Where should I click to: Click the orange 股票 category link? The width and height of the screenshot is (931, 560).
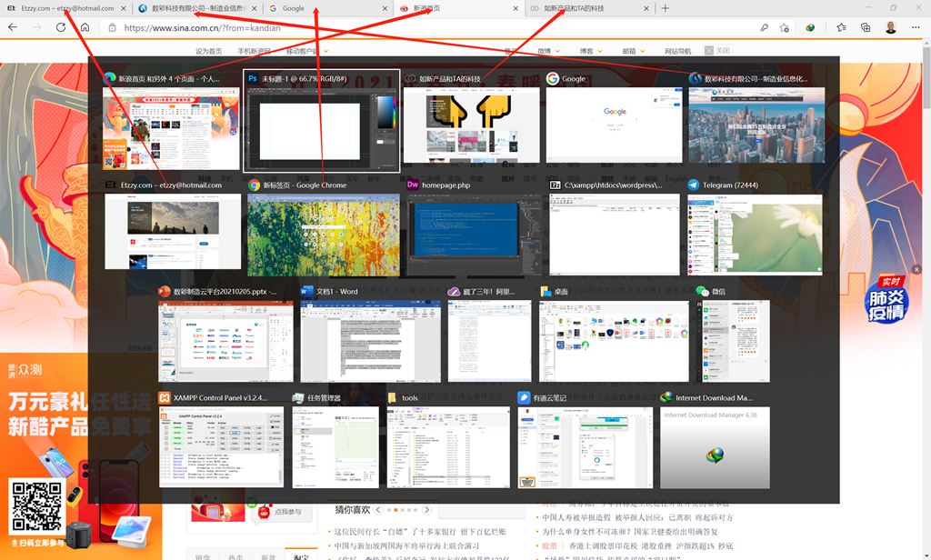[x=549, y=545]
